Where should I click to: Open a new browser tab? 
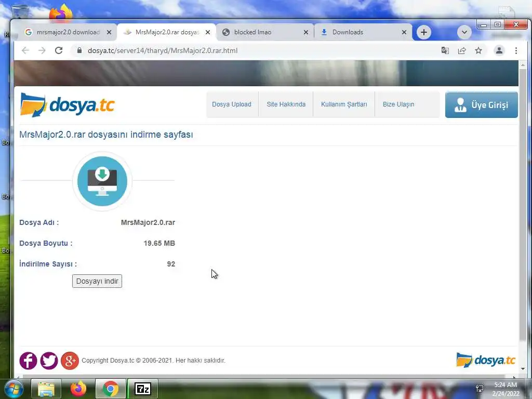tap(424, 32)
